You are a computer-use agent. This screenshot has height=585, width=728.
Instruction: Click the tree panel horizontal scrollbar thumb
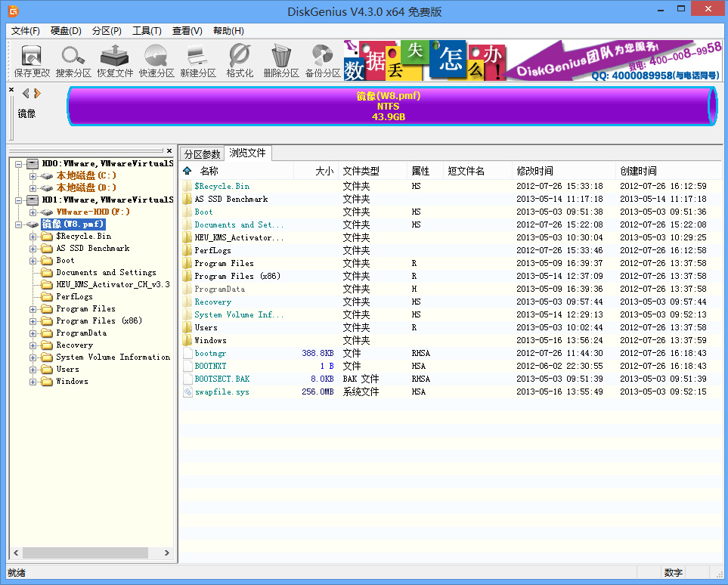tap(85, 552)
